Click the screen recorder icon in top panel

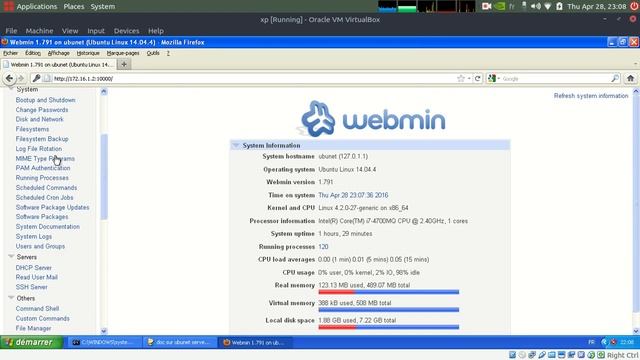[486, 6]
